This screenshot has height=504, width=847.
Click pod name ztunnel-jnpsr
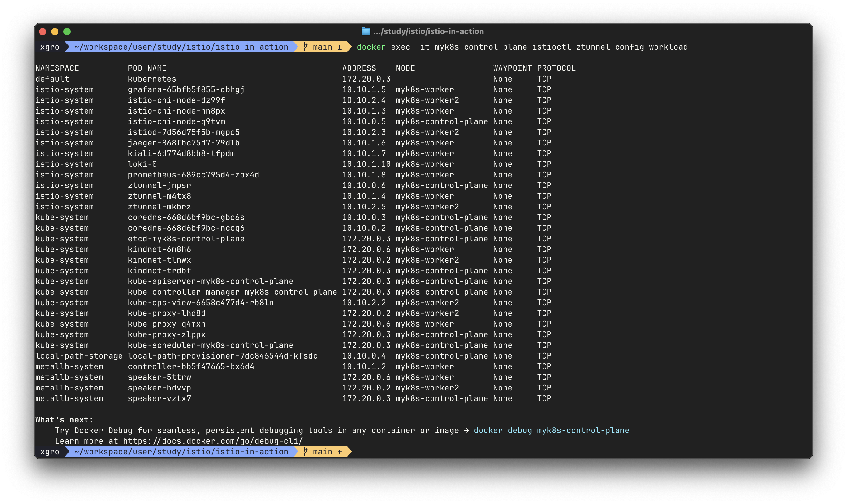point(159,185)
